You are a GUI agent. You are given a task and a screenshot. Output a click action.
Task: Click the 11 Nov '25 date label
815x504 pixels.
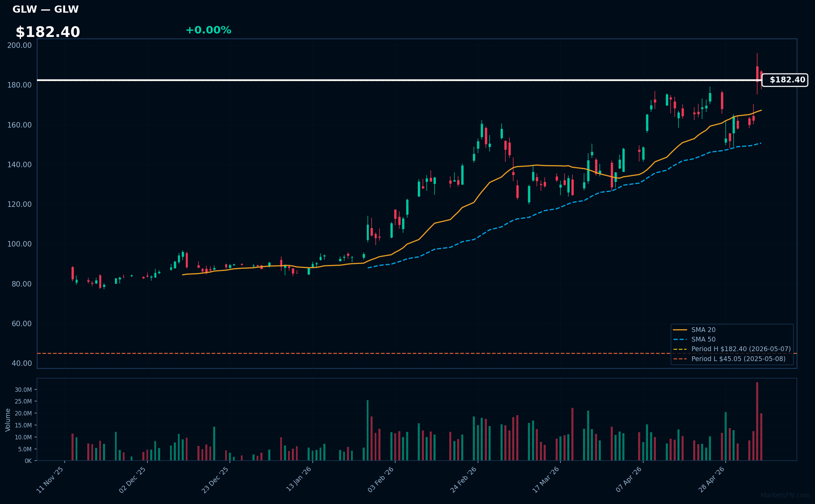coord(50,480)
